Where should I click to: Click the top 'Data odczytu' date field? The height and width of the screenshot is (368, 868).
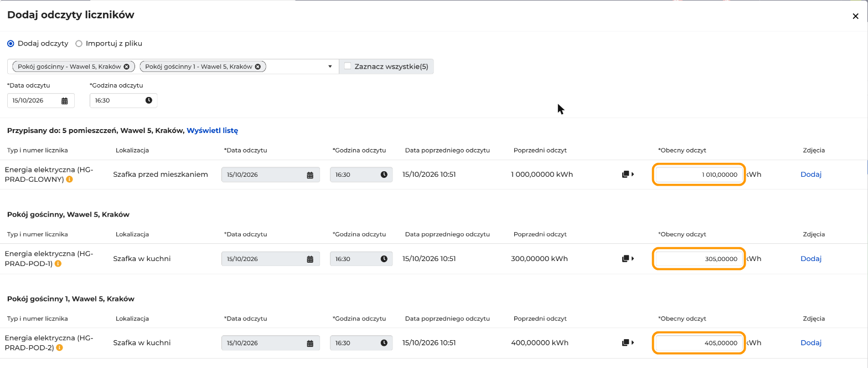click(x=40, y=100)
